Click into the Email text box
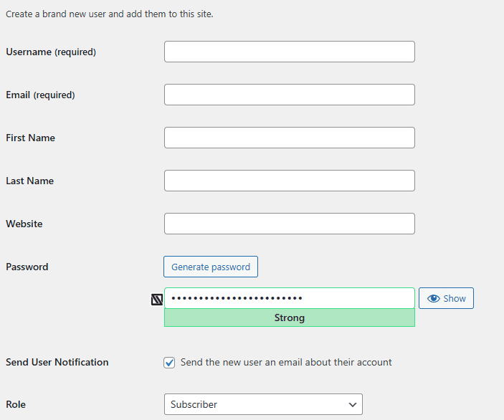This screenshot has width=504, height=420. (x=289, y=95)
